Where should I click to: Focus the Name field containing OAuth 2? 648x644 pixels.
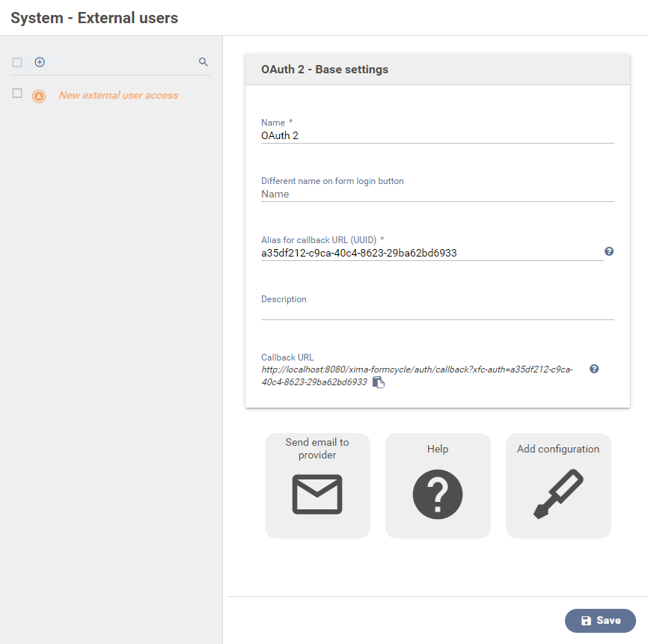click(437, 136)
